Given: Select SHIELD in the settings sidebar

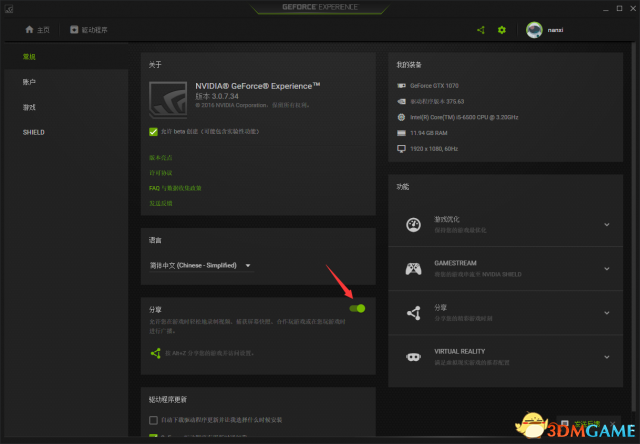Looking at the screenshot, I should [x=67, y=132].
